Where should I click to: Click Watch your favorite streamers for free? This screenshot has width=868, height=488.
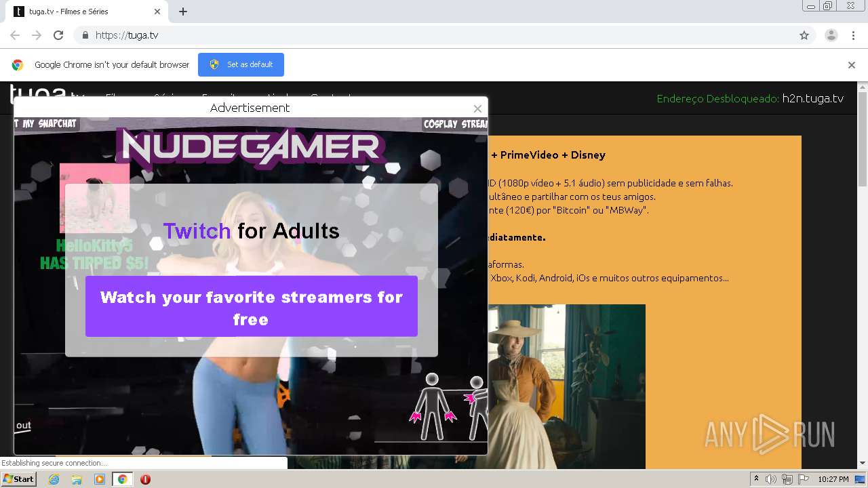pyautogui.click(x=252, y=306)
